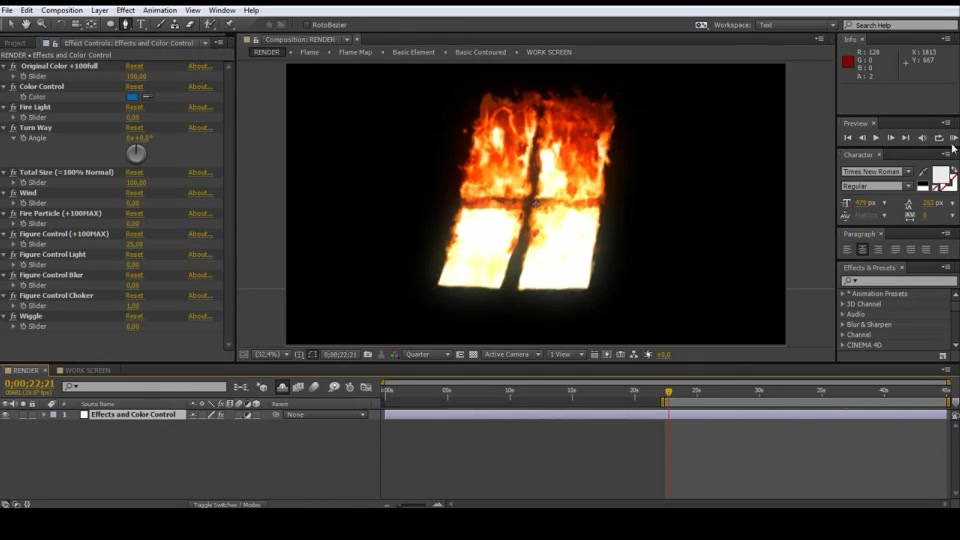Click the blue Color Control swatch
Screen dimensions: 960x540
pos(132,97)
